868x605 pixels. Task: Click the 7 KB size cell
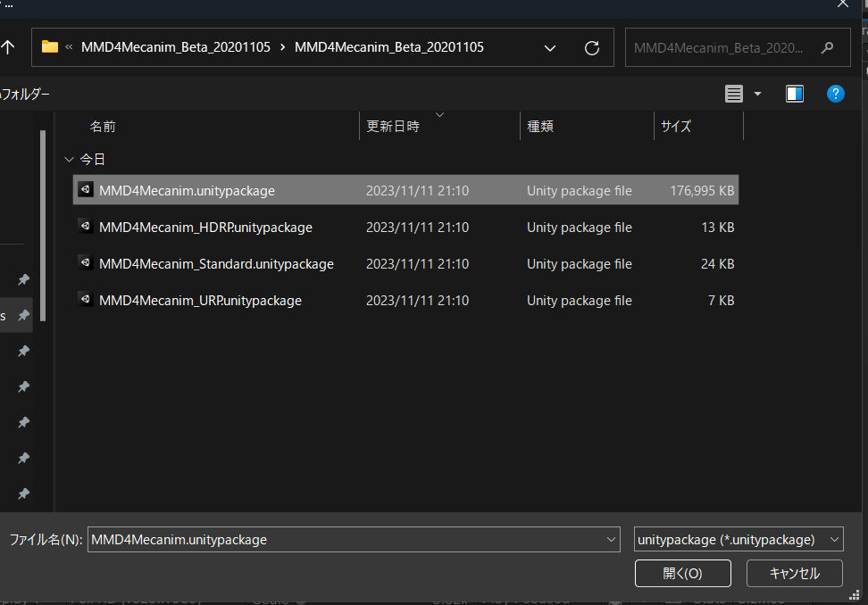[x=721, y=301]
